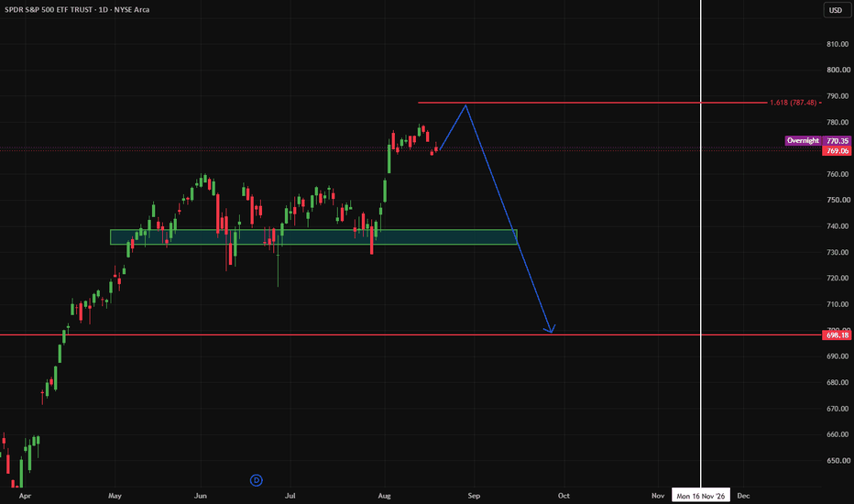Image resolution: width=854 pixels, height=504 pixels.
Task: Click the 720.00 price axis label
Action: (838, 278)
